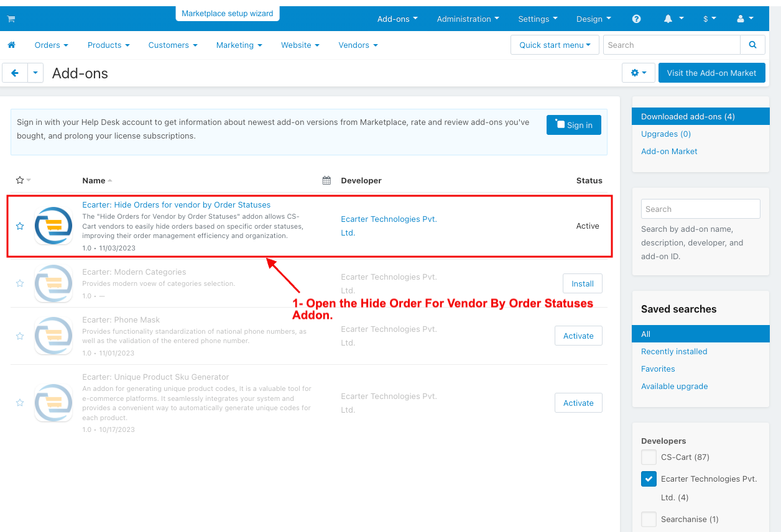Open the help question mark icon
The width and height of the screenshot is (781, 532).
tap(636, 19)
